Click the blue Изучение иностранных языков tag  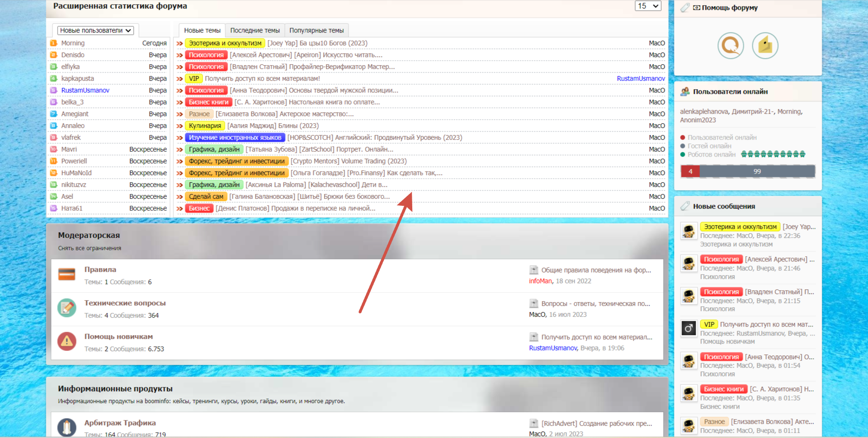235,137
